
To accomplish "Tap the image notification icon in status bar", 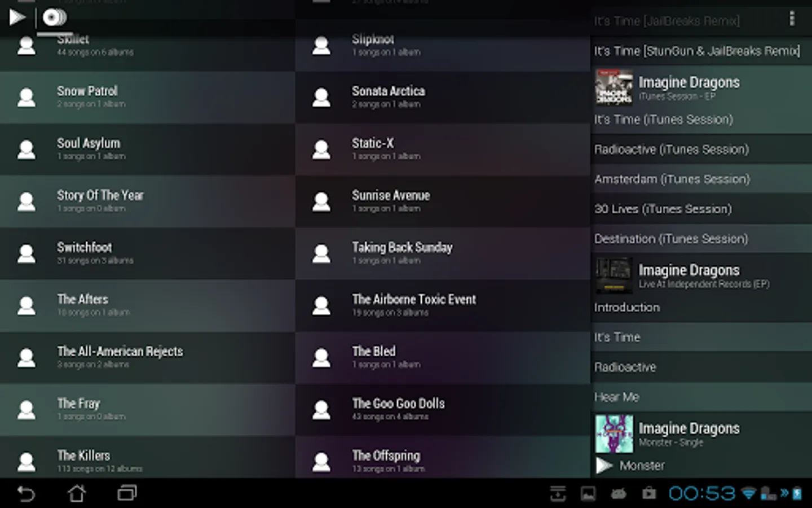I will 588,494.
